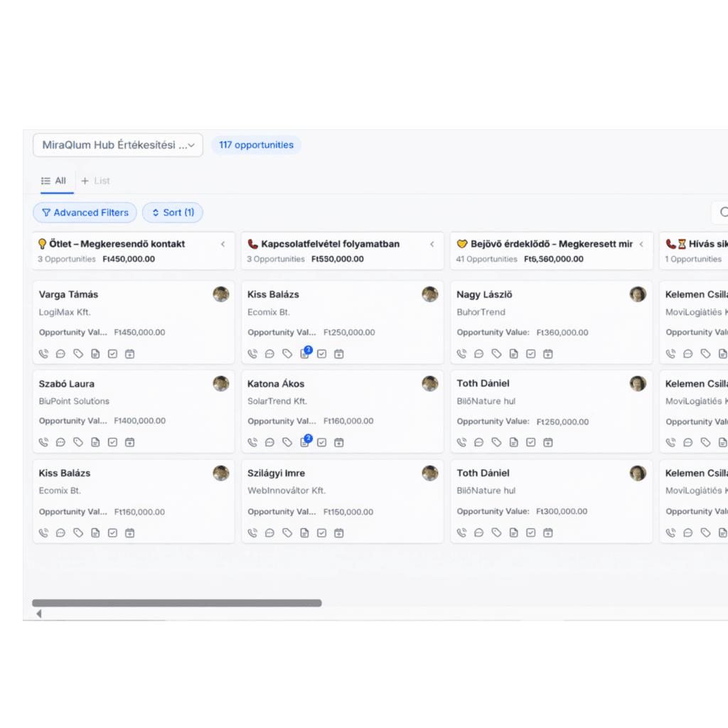Add a new List tab
This screenshot has width=728, height=728.
(96, 181)
